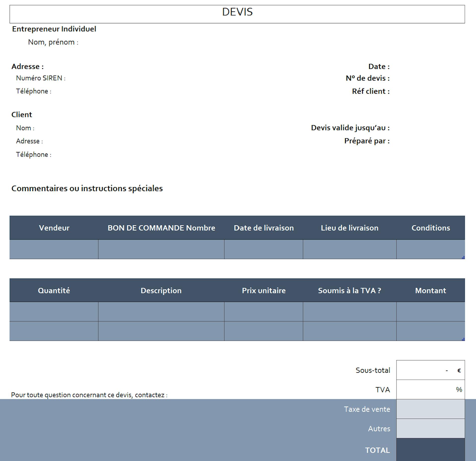This screenshot has height=461, width=476.
Task: Click the second row Prix unitaire cell
Action: point(264,331)
